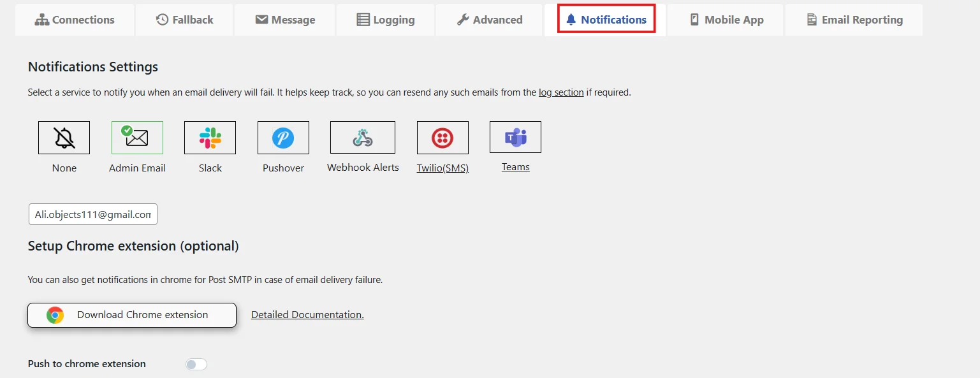Go to the Connections tab
Viewport: 980px width, 378px height.
(x=75, y=19)
